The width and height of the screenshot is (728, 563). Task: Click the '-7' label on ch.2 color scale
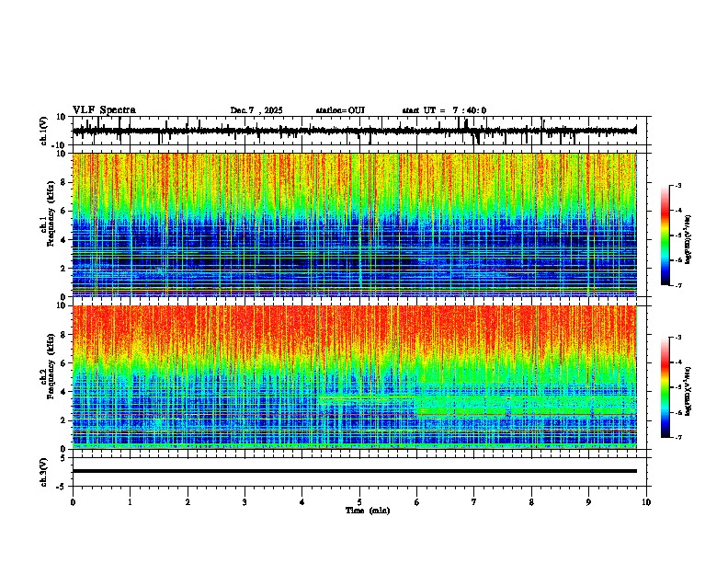pos(678,438)
